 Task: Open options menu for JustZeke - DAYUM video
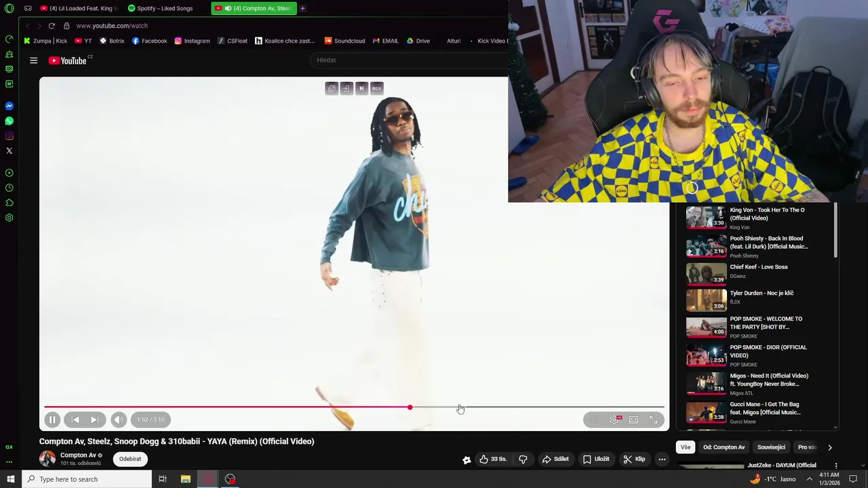point(836,466)
